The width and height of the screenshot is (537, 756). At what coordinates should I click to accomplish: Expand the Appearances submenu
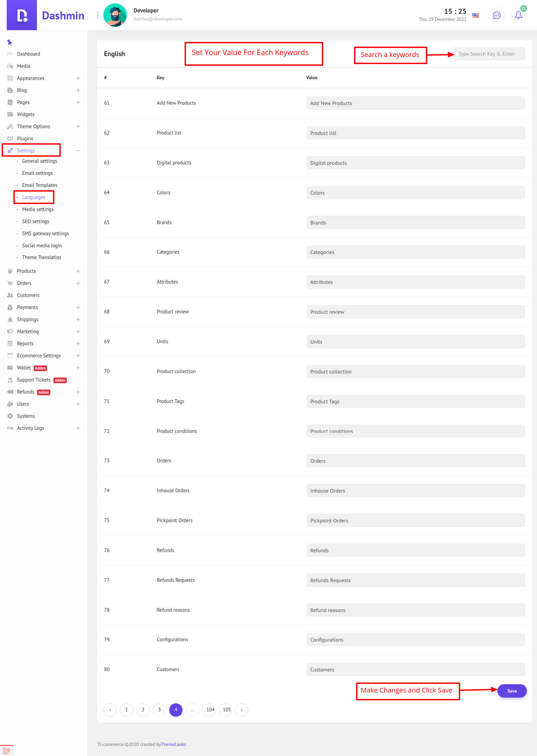[78, 78]
